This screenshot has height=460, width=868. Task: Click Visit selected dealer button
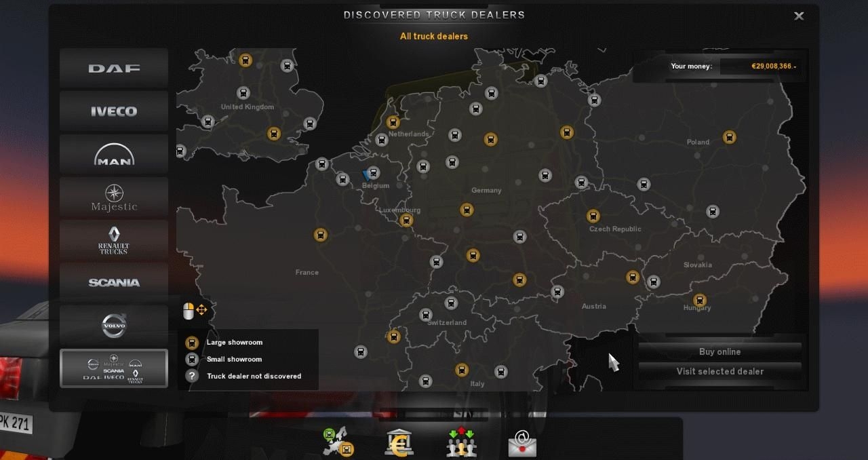click(x=719, y=371)
